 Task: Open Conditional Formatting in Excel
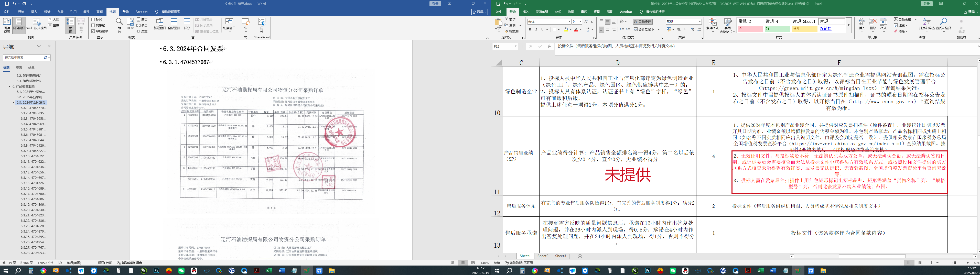click(x=713, y=25)
